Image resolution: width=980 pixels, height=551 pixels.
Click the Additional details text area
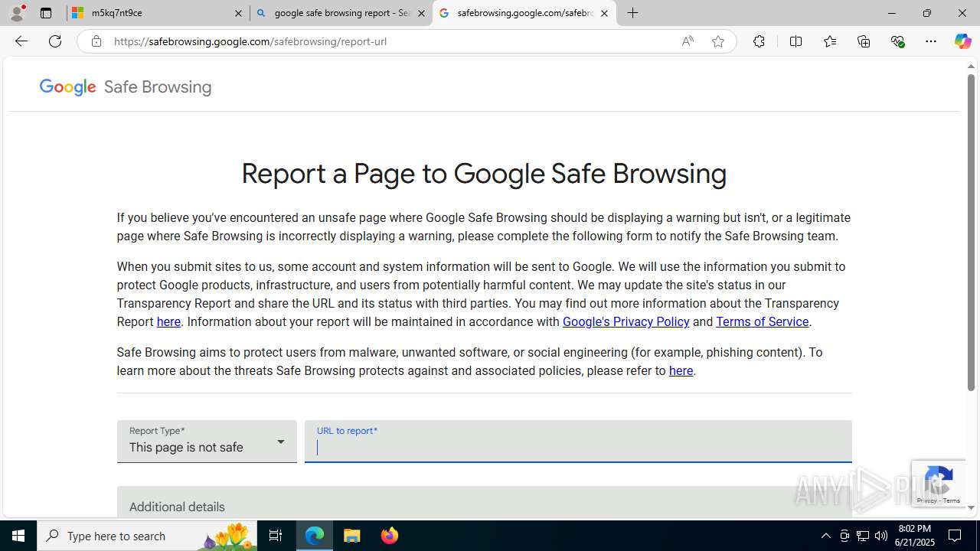[484, 504]
